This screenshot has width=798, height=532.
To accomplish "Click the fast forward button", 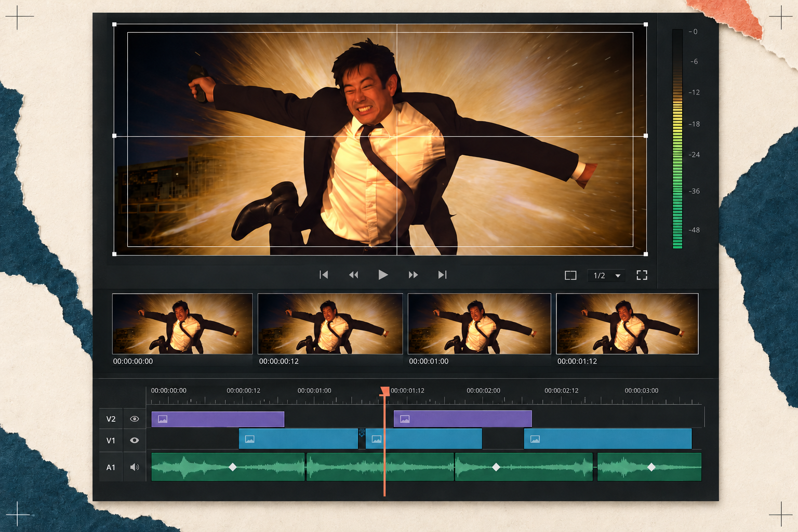I will pos(413,275).
